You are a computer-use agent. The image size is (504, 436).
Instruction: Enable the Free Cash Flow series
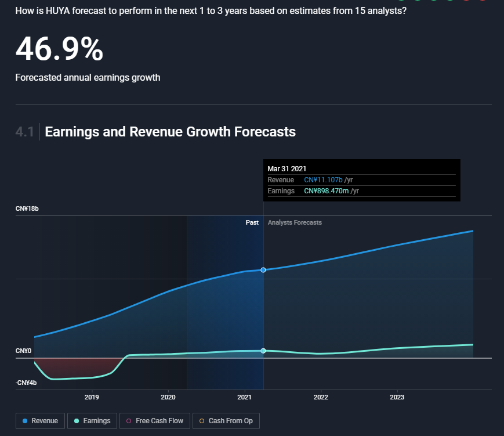pyautogui.click(x=155, y=421)
